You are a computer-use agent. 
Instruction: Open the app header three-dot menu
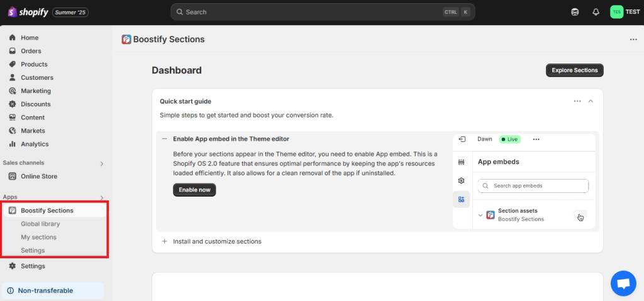coord(633,40)
